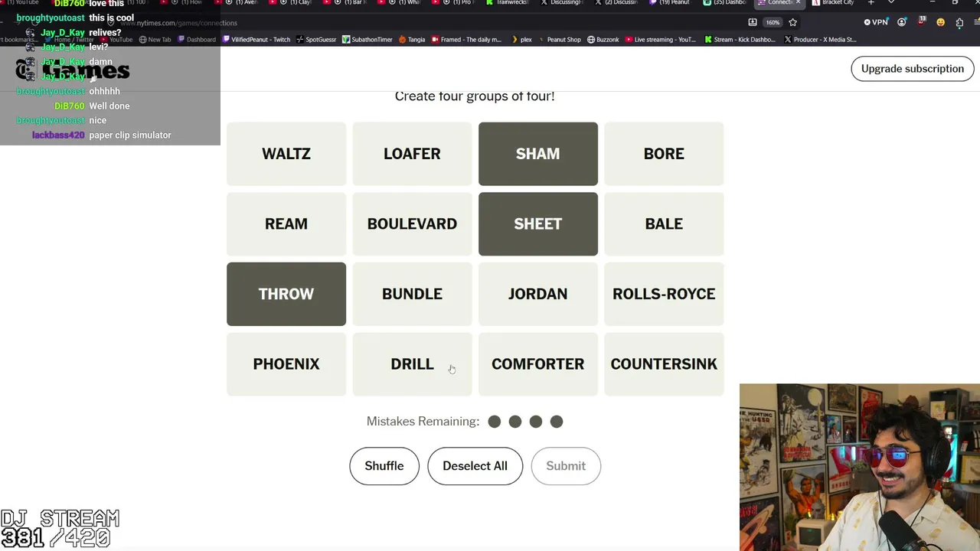Image resolution: width=980 pixels, height=551 pixels.
Task: Switch to the Bracket City tab
Action: click(x=833, y=3)
